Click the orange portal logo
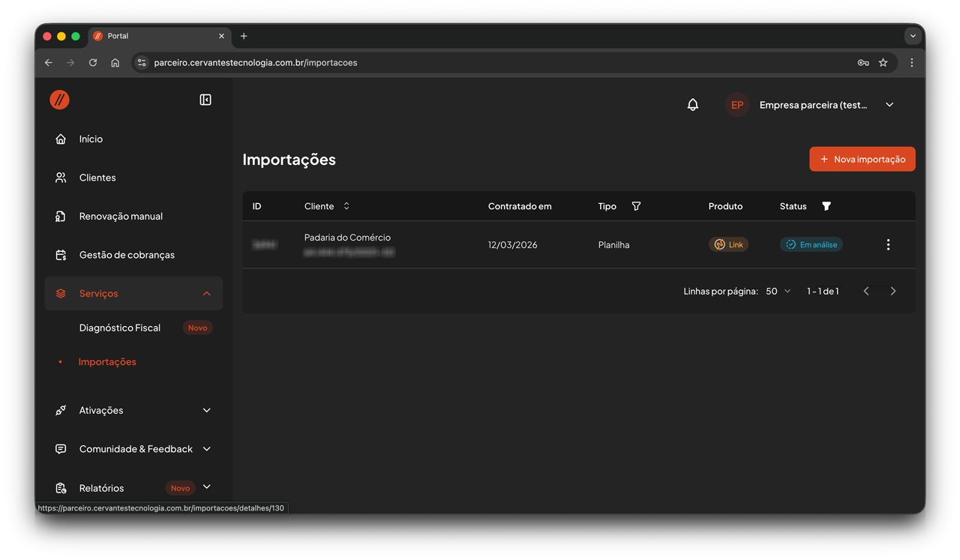 click(x=60, y=100)
